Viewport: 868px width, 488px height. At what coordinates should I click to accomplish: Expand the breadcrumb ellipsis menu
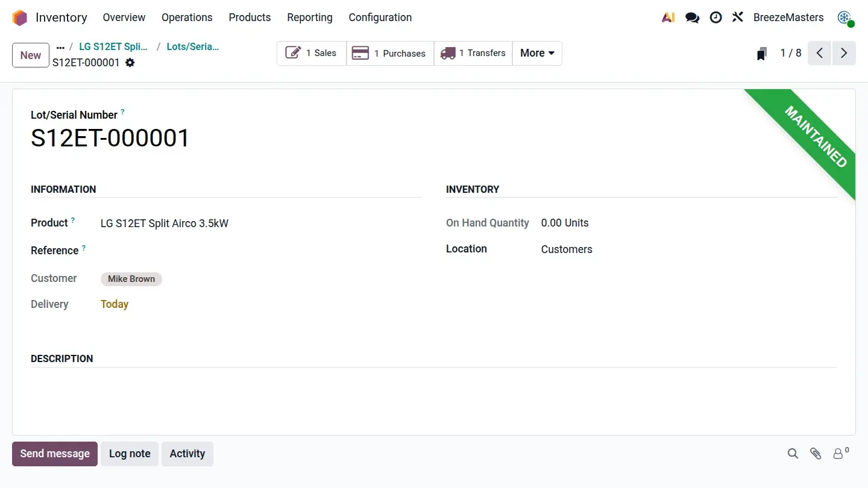tap(60, 47)
